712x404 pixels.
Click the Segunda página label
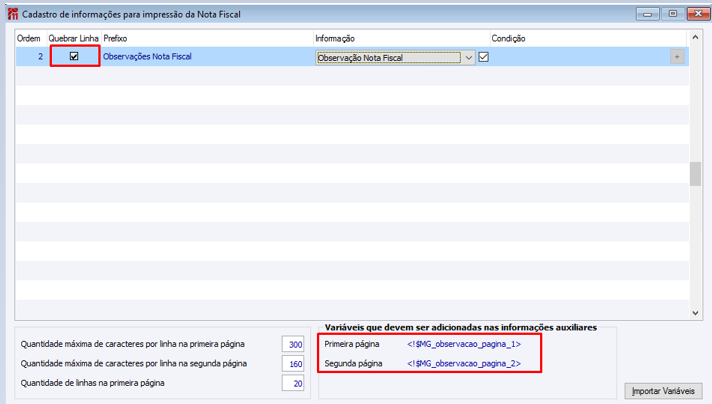click(353, 364)
